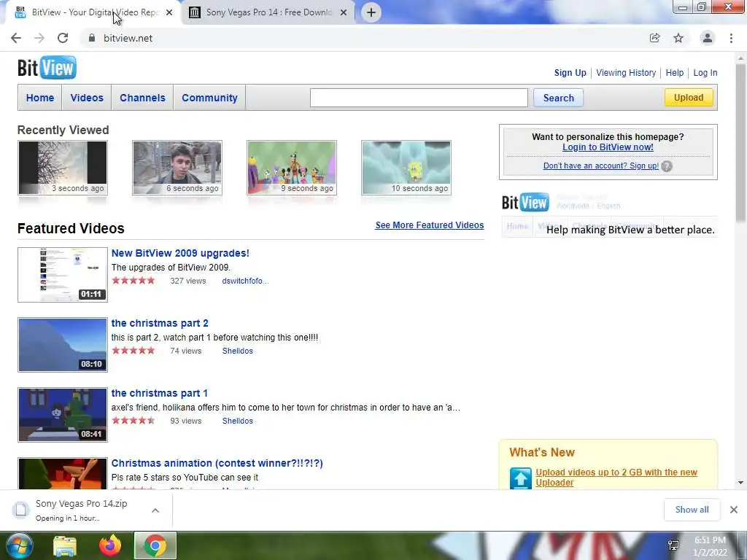Close the downloads bar

coord(734,510)
